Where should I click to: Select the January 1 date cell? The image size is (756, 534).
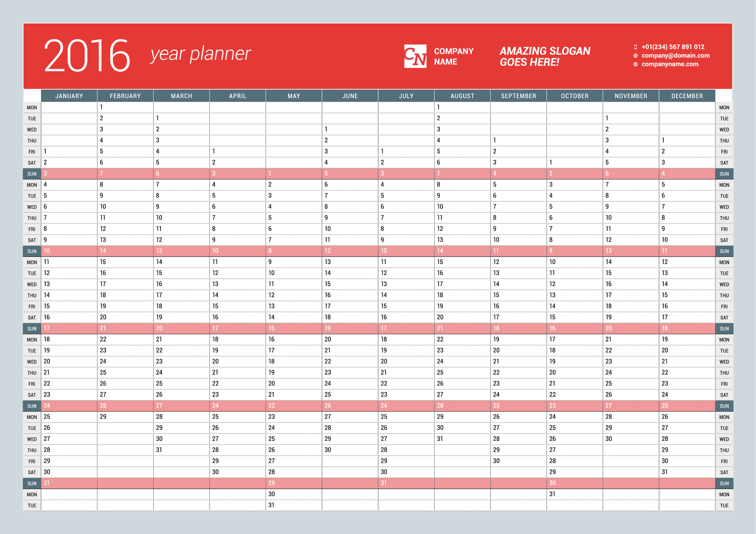(69, 151)
